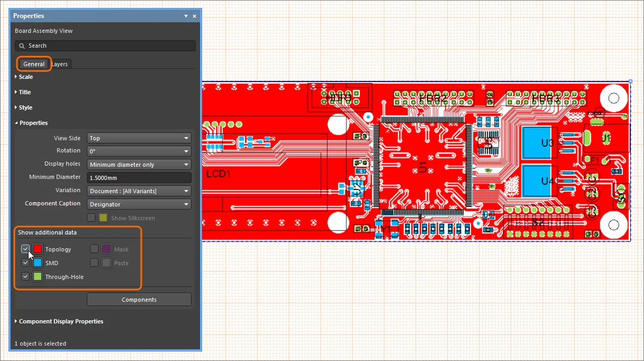Click the Board Assembly View label

coord(44,31)
